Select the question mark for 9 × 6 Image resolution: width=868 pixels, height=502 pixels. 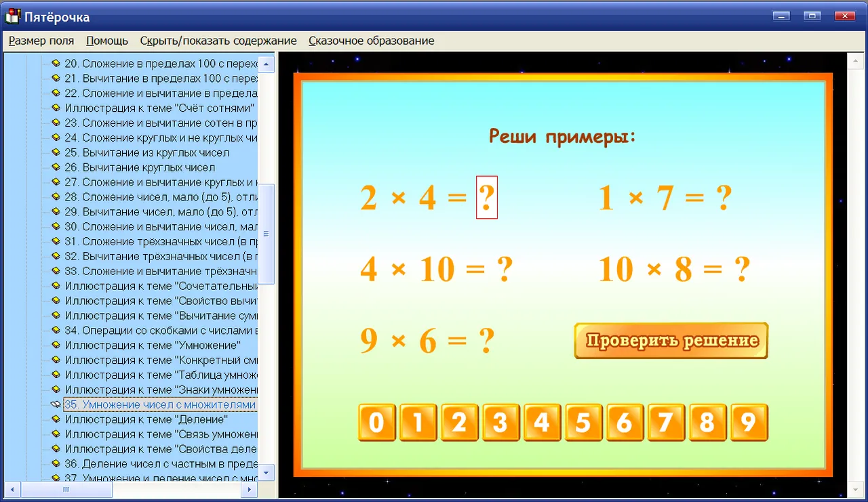click(x=486, y=341)
